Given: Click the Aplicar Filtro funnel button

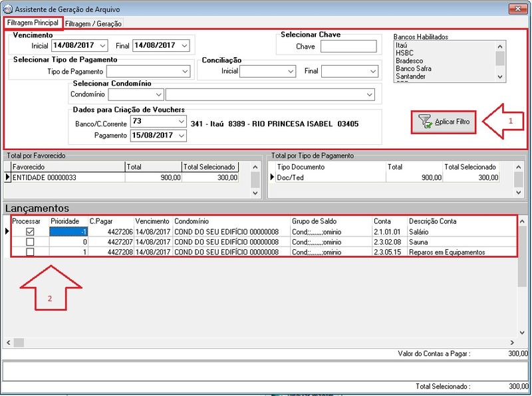Looking at the screenshot, I should tap(444, 122).
